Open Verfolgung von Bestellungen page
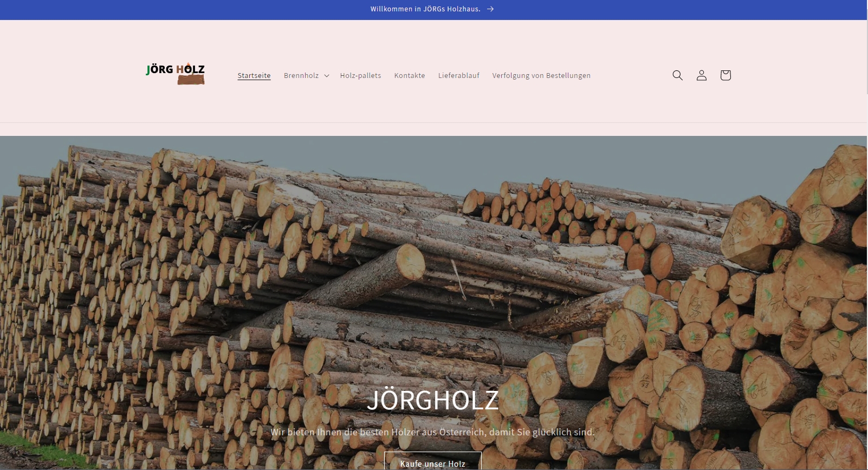Viewport: 868px width, 470px height. [x=541, y=76]
